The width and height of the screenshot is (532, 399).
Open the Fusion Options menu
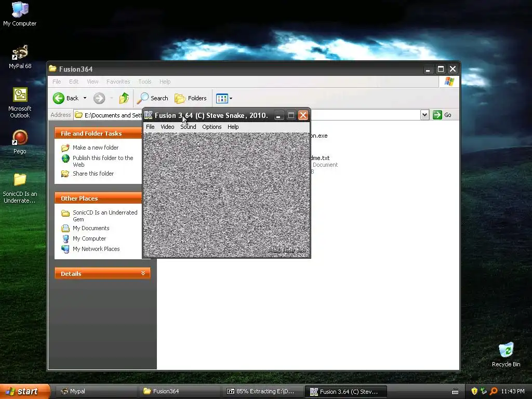coord(212,127)
